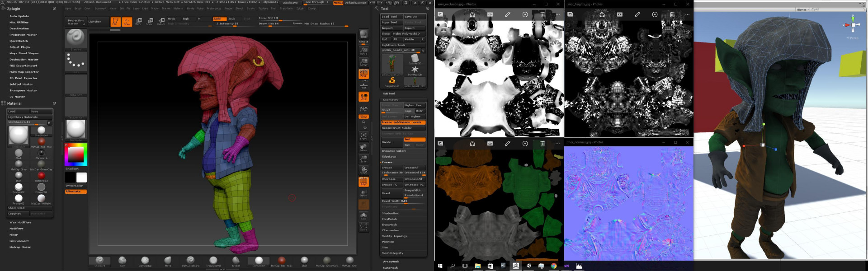Open the Windows search icon on taskbar
Image resolution: width=868 pixels, height=271 pixels.
pyautogui.click(x=452, y=266)
